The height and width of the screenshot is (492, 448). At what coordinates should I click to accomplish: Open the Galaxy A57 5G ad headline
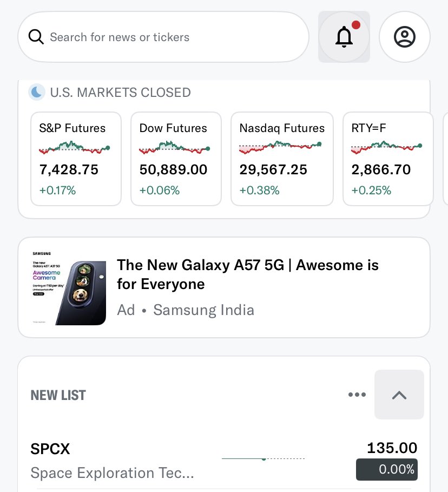tap(248, 274)
